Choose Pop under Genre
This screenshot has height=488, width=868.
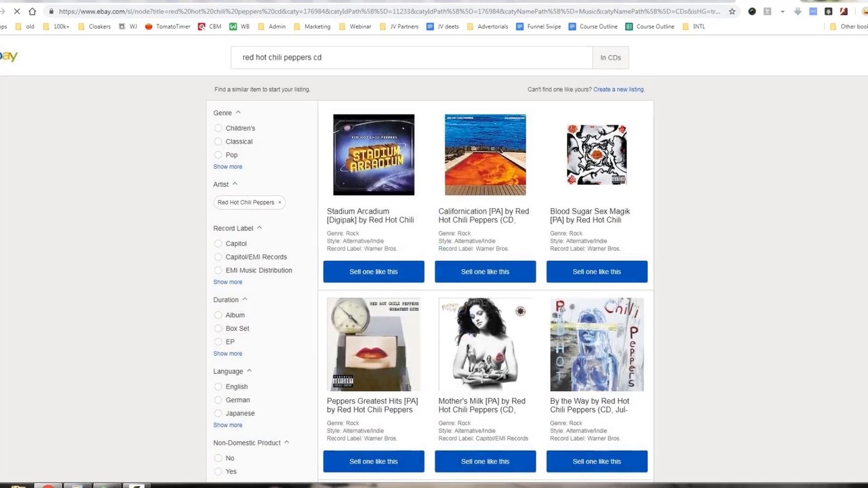218,155
